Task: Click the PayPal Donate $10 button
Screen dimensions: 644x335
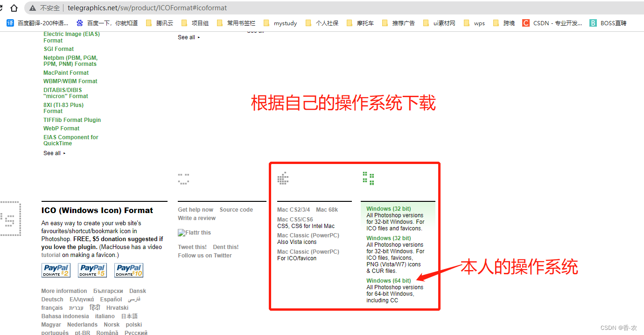Action: tap(128, 270)
